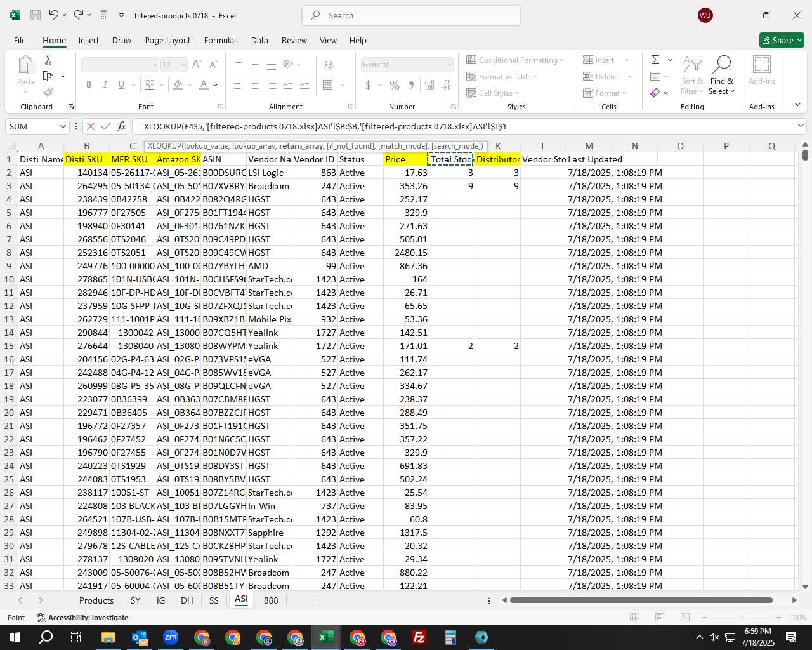Switch to the Data ribbon tab

click(259, 40)
